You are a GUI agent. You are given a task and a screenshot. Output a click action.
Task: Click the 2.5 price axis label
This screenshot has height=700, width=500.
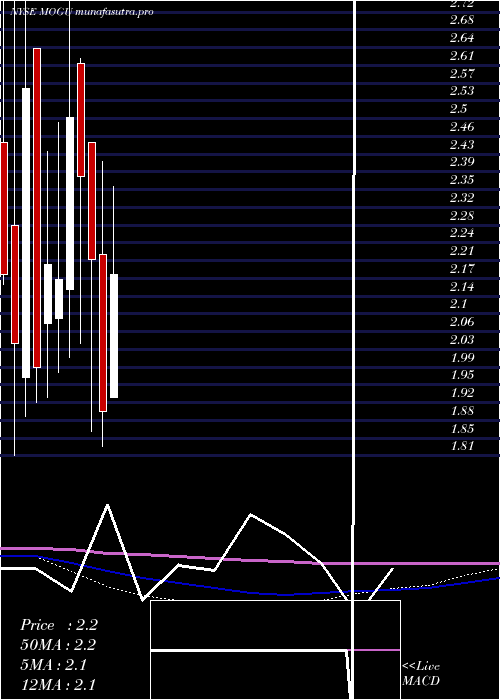coord(458,109)
